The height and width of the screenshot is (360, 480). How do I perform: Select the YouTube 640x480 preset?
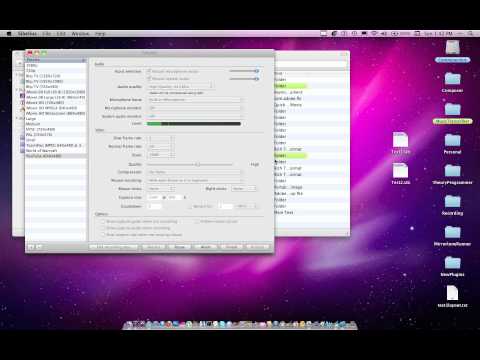(x=56, y=156)
